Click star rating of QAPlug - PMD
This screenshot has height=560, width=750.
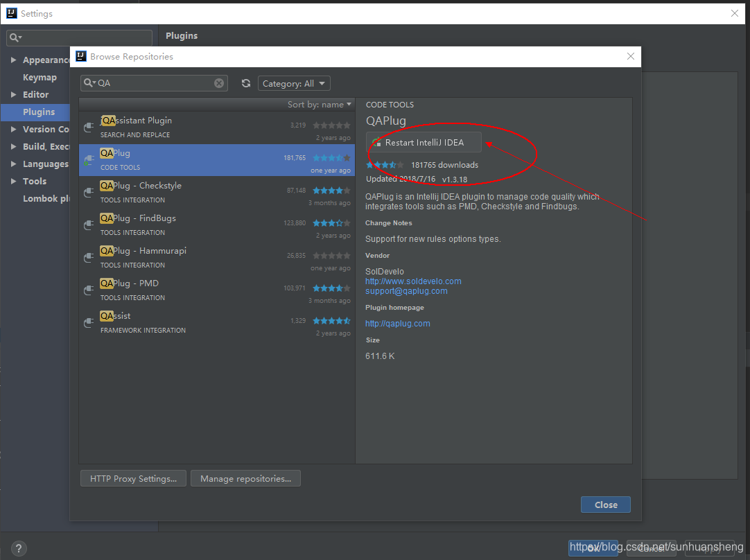(331, 288)
